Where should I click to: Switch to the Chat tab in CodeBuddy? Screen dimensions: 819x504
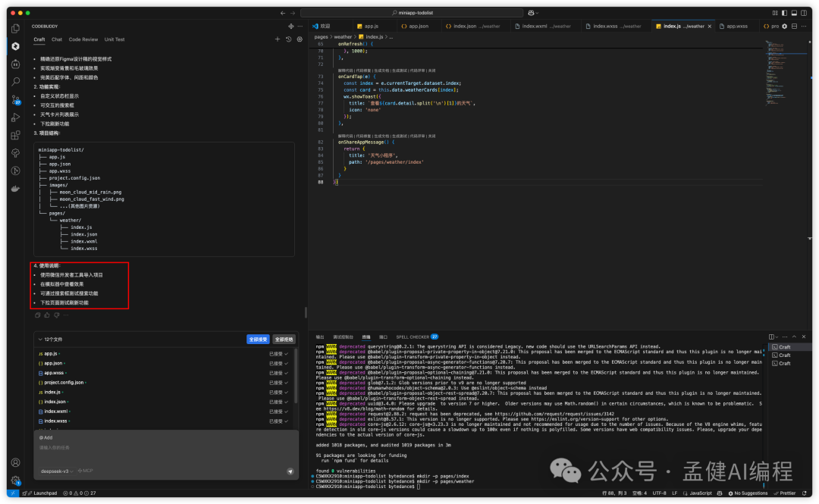(x=57, y=39)
